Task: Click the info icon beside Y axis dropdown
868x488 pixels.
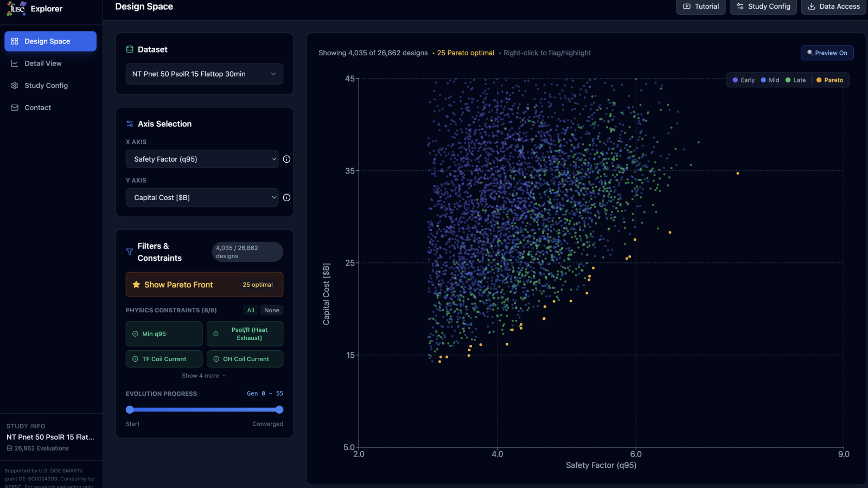Action: click(286, 198)
